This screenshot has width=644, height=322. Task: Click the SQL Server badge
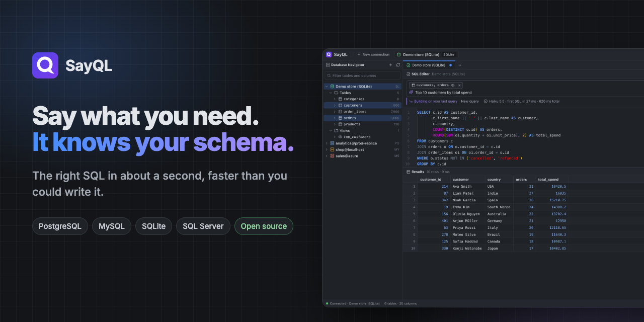[203, 226]
